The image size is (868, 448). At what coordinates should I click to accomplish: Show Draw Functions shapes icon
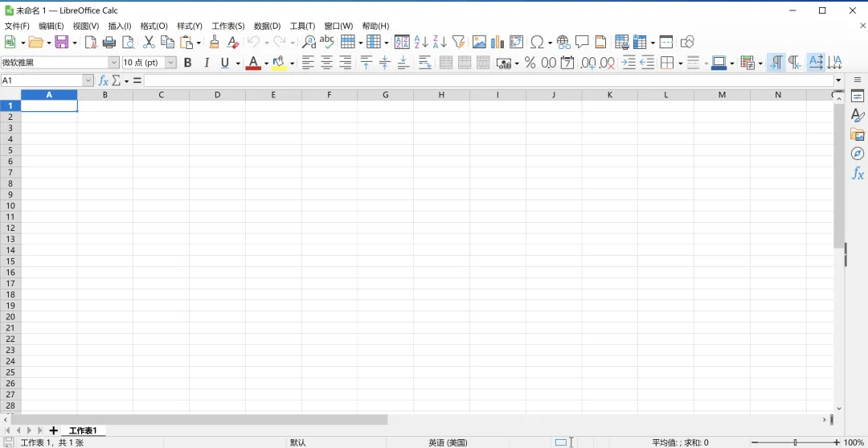coord(687,42)
